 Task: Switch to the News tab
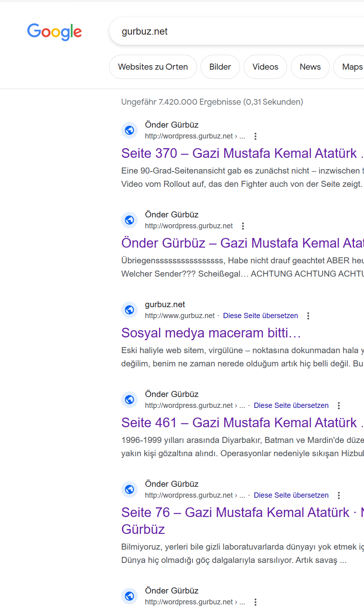[310, 67]
